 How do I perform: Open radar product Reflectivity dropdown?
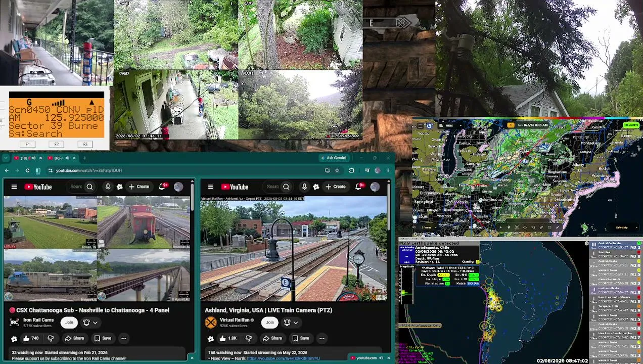click(x=622, y=227)
